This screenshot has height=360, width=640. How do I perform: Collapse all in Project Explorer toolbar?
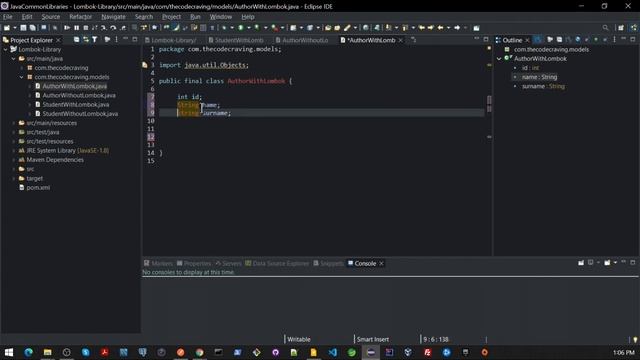tap(76, 40)
